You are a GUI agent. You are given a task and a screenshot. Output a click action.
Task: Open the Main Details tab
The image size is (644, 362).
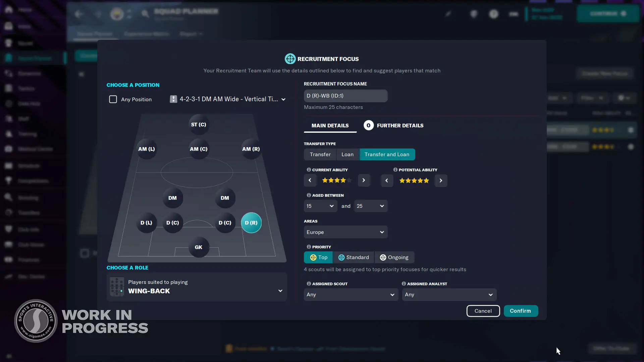pyautogui.click(x=330, y=125)
